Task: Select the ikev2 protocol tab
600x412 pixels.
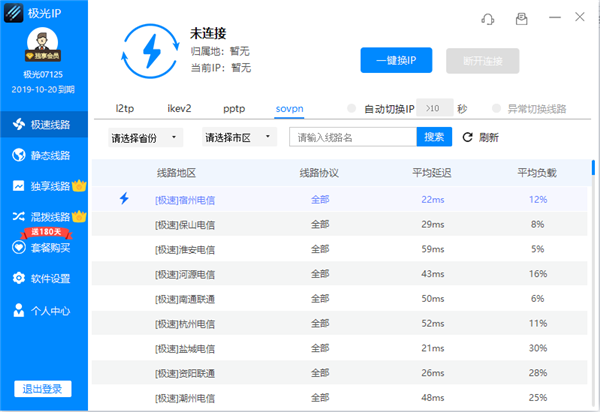Action: point(180,107)
